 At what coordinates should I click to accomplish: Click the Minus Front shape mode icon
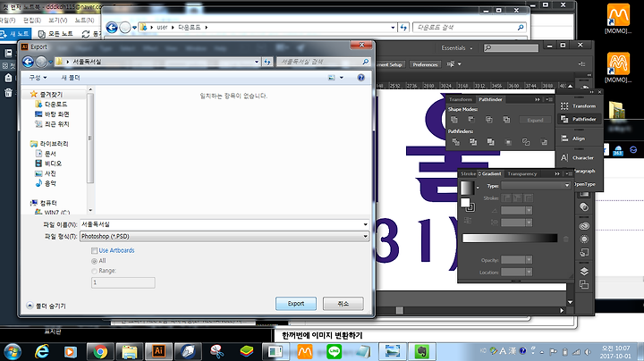pyautogui.click(x=471, y=120)
